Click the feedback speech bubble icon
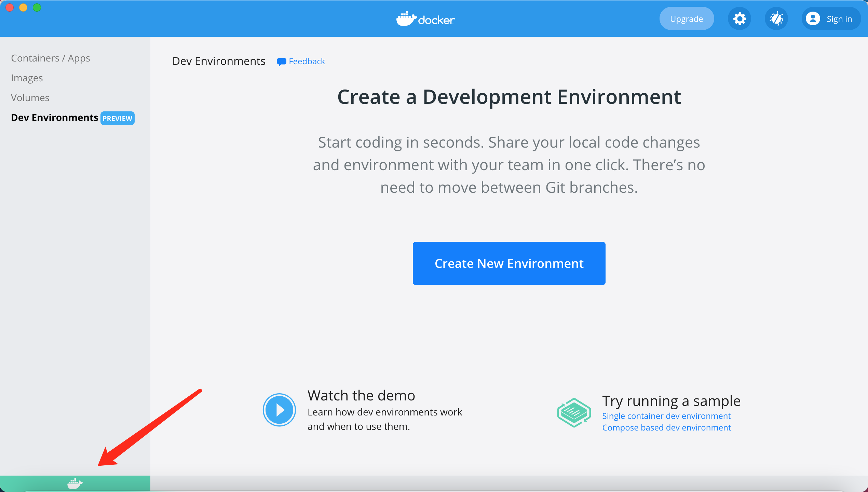868x492 pixels. 281,61
